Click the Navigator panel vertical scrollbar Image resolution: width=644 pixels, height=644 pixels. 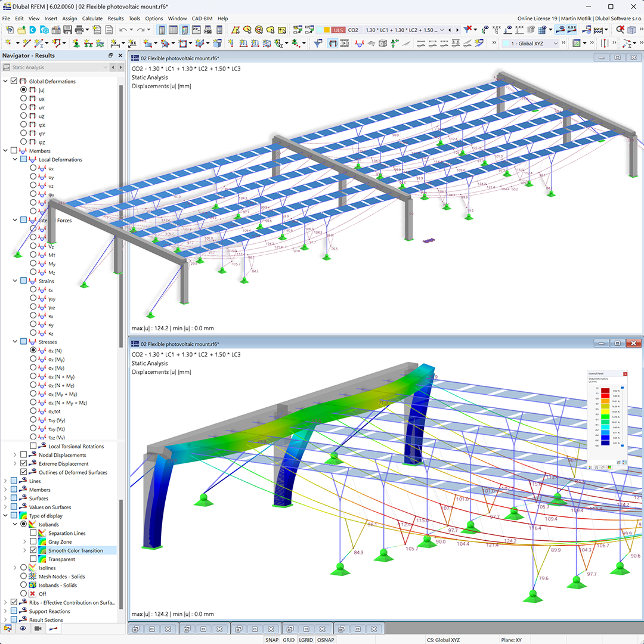point(121,216)
